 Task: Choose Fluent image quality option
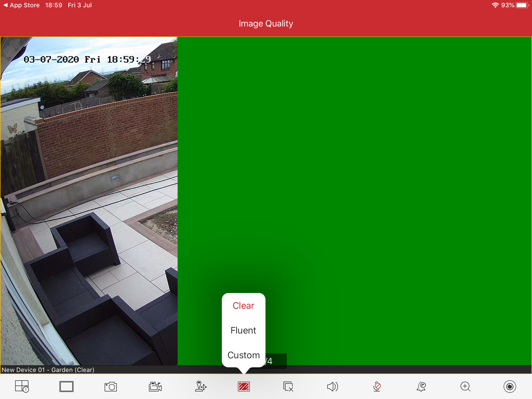click(x=243, y=330)
